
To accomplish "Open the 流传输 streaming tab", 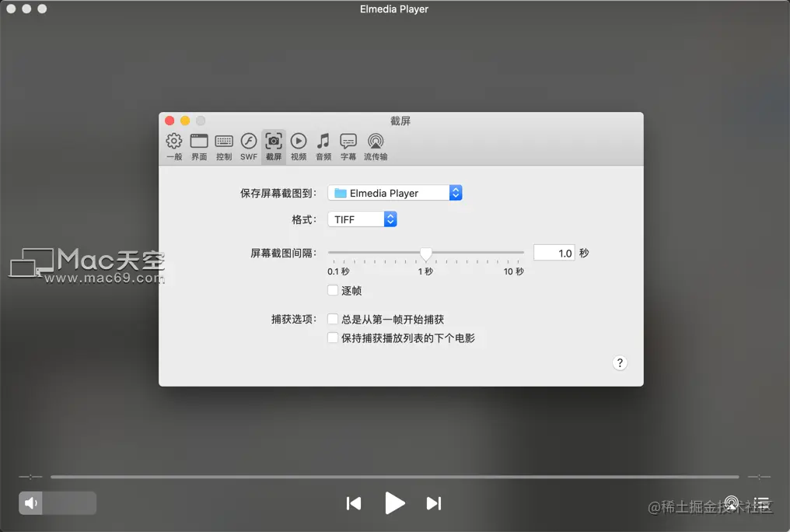I will click(x=376, y=146).
